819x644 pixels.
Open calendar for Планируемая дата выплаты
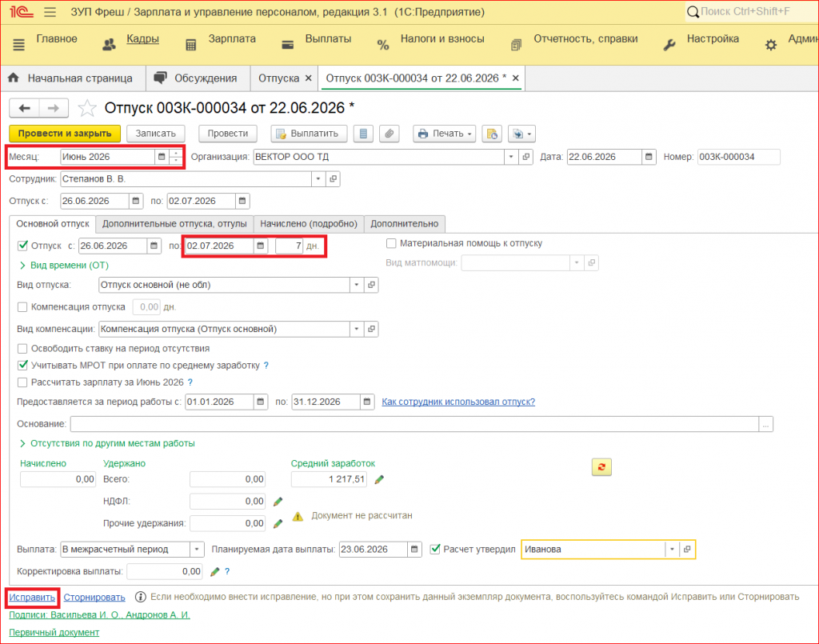pos(414,550)
